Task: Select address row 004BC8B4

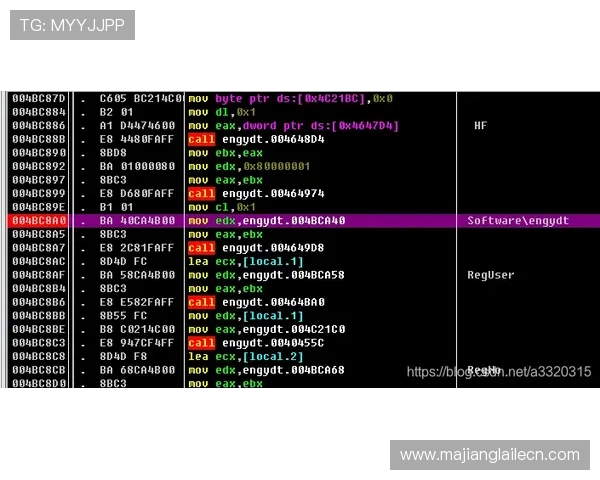Action: click(x=39, y=289)
